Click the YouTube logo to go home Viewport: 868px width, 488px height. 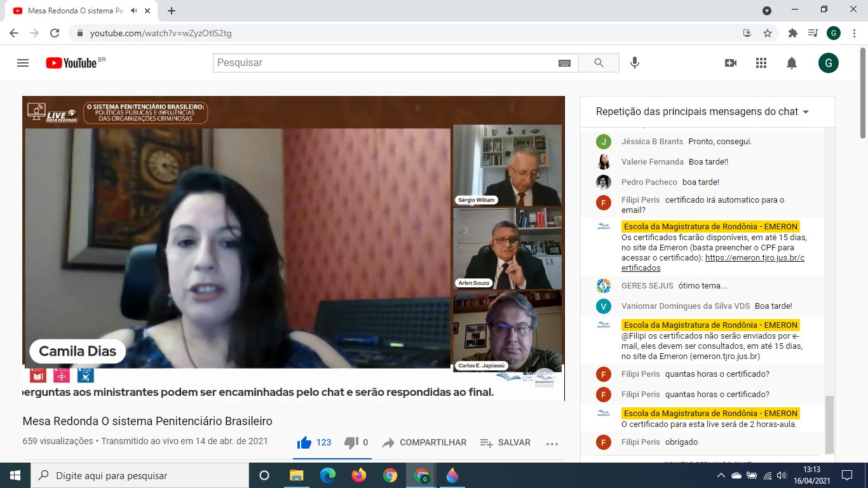(x=71, y=63)
